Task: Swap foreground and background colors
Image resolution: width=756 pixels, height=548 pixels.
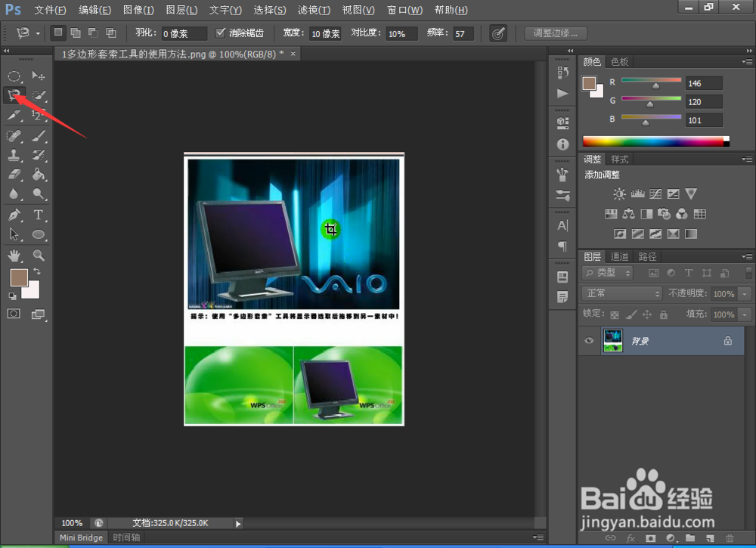Action: 37,272
